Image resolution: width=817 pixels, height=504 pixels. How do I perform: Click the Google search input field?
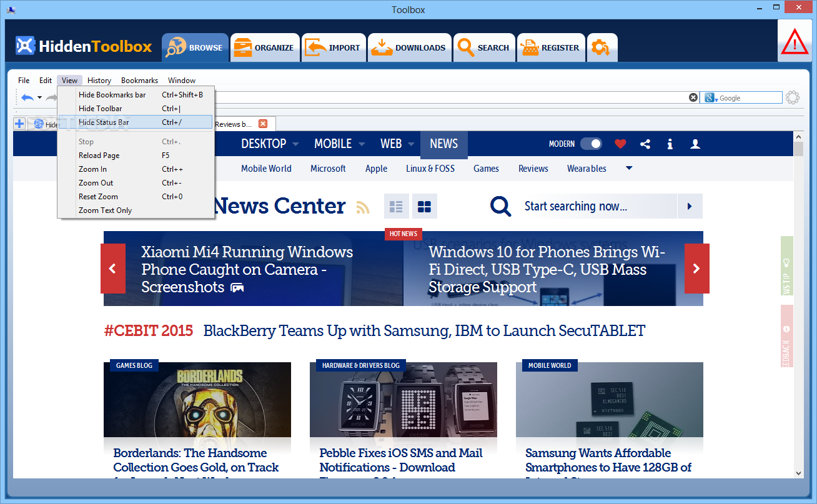[750, 98]
